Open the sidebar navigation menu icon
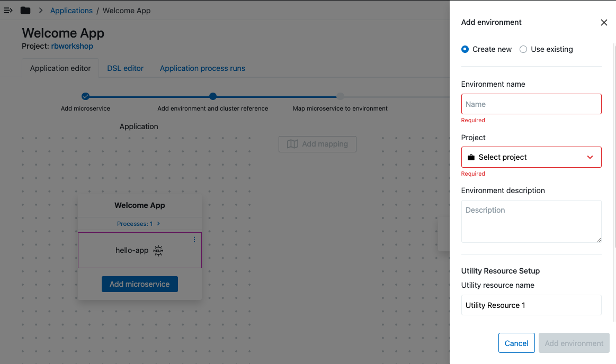This screenshot has height=364, width=616. coord(8,11)
